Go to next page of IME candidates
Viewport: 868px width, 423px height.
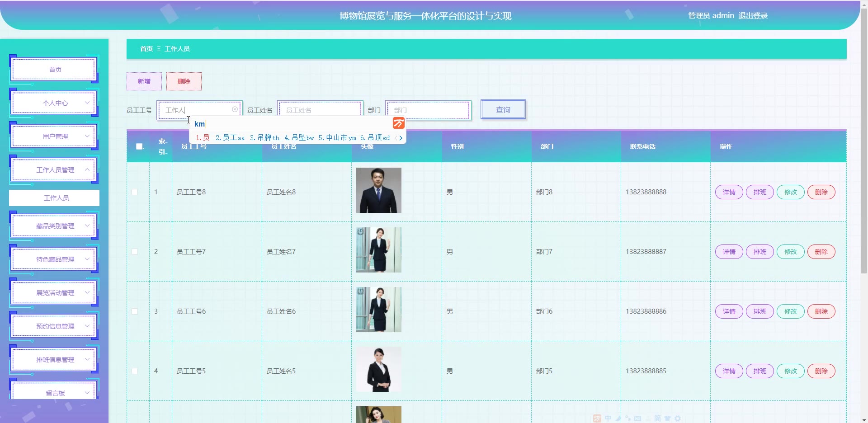coord(401,138)
